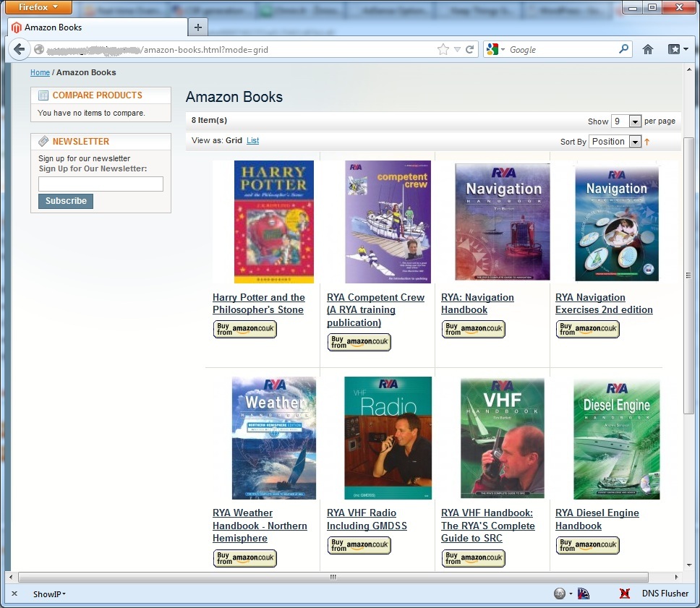Open the Firefox application menu
The image size is (700, 608).
click(38, 7)
